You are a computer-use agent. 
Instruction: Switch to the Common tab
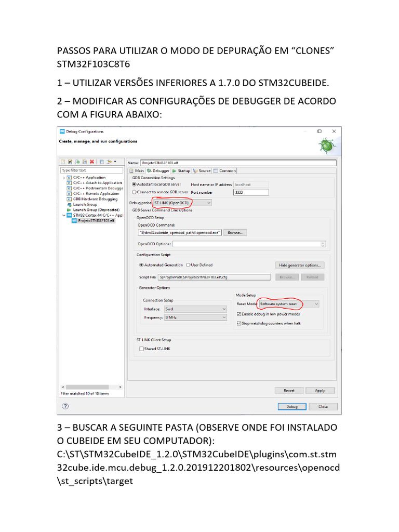224,170
